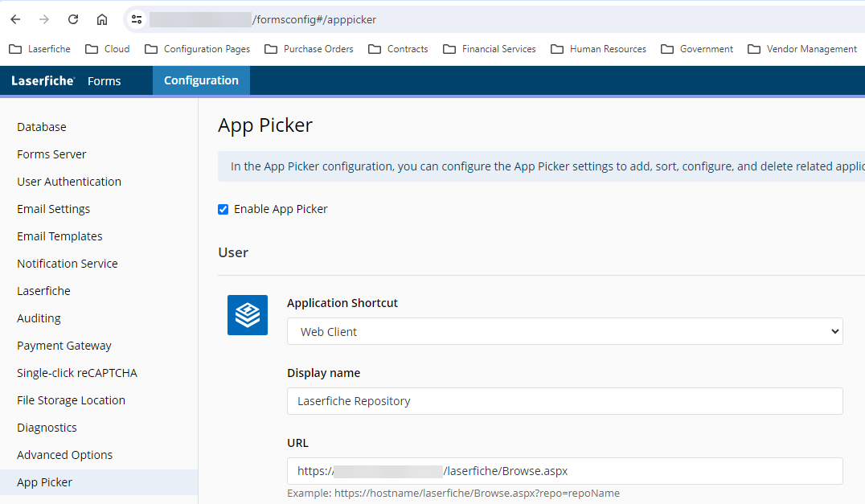Click the browser Back arrow
Screen dimensions: 865x504
15,19
